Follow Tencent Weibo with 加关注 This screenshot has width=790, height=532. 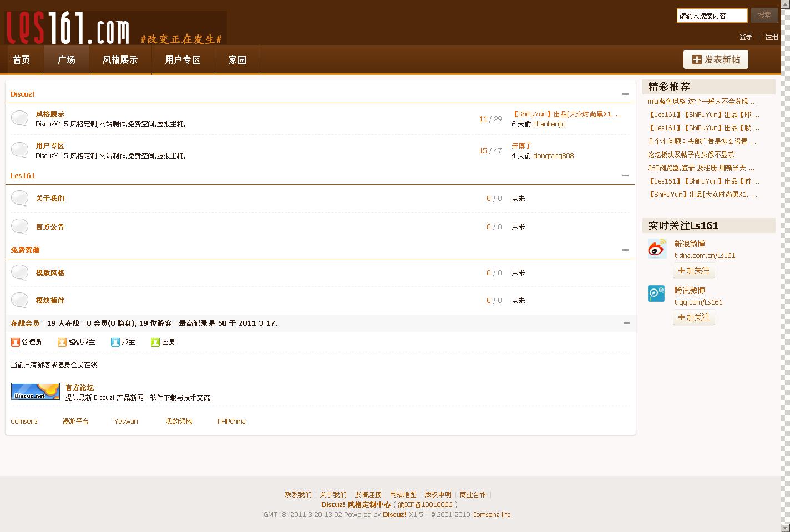point(694,317)
